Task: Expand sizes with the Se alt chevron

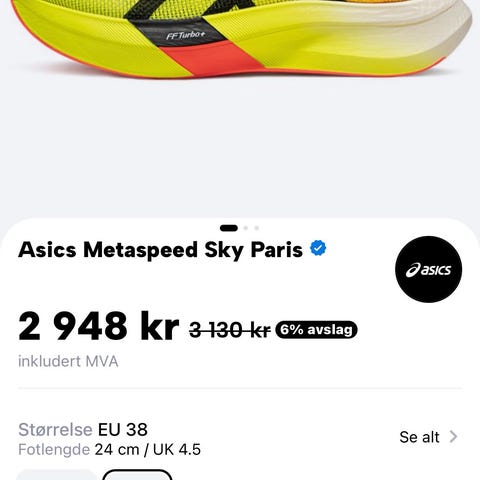Action: coord(453,437)
